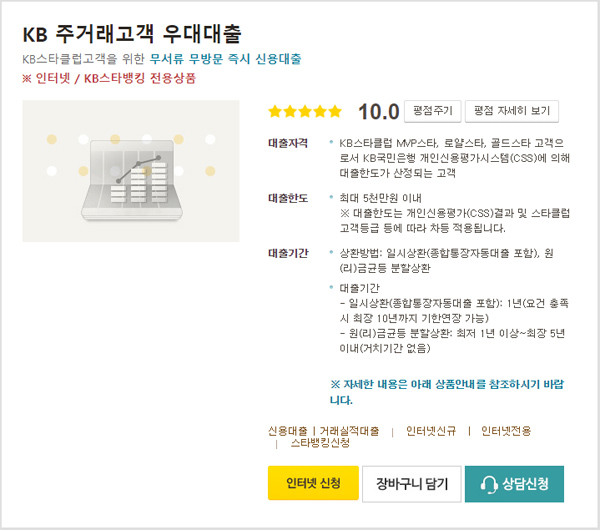Open the 신용대출 tag link
Screen dimensions: 600x530
[288, 431]
